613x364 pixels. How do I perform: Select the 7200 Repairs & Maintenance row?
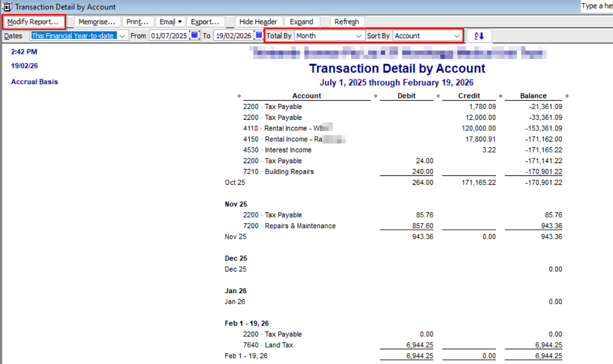pyautogui.click(x=403, y=226)
